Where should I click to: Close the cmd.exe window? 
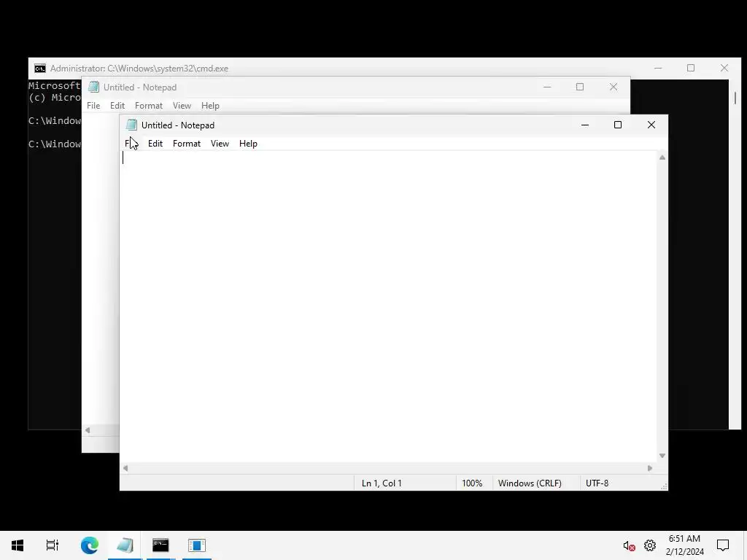[x=724, y=68]
